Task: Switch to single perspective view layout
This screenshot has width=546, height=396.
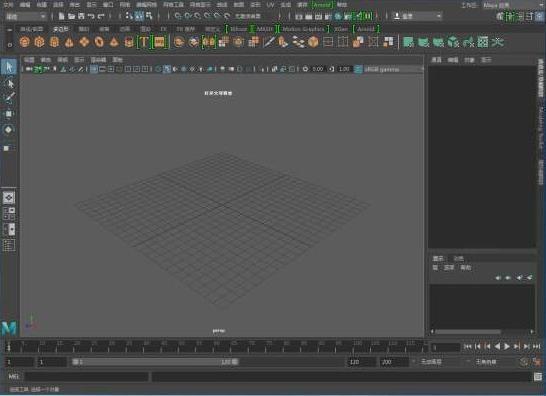Action: pos(9,197)
